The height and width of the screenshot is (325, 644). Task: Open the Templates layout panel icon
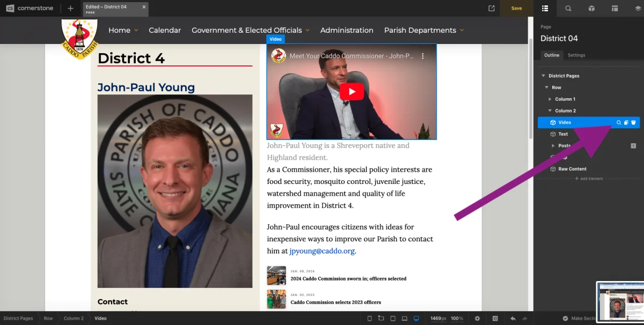pyautogui.click(x=614, y=8)
